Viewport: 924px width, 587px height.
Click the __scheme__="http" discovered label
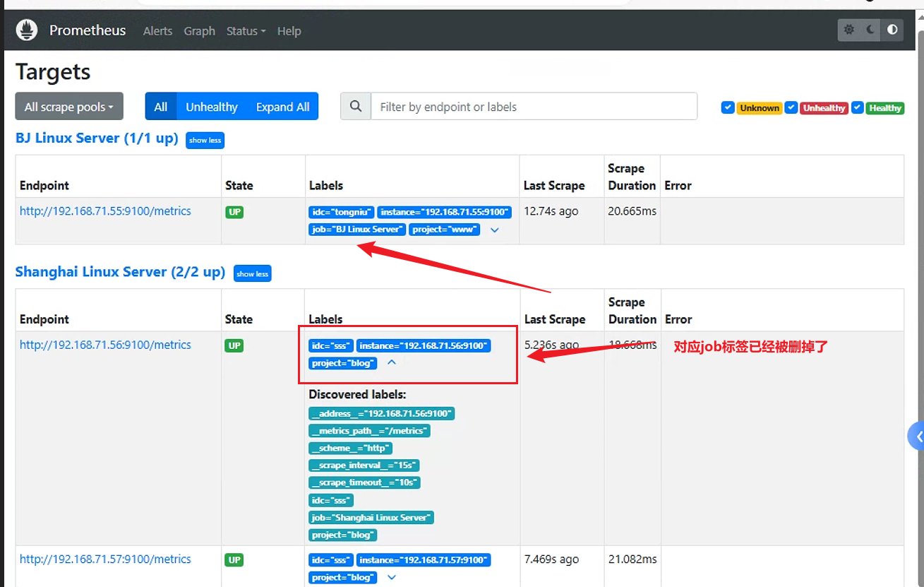(350, 449)
